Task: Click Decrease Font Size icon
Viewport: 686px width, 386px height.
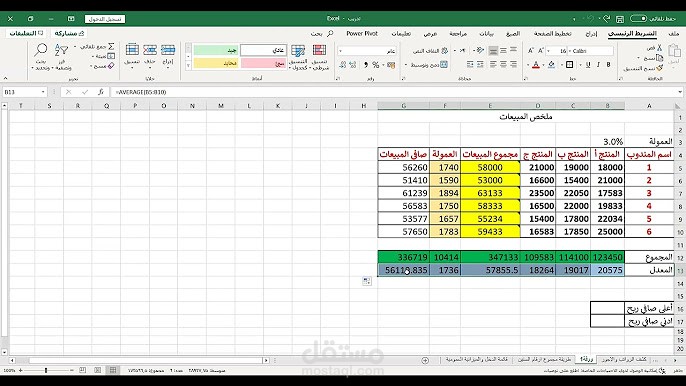Action: click(531, 51)
